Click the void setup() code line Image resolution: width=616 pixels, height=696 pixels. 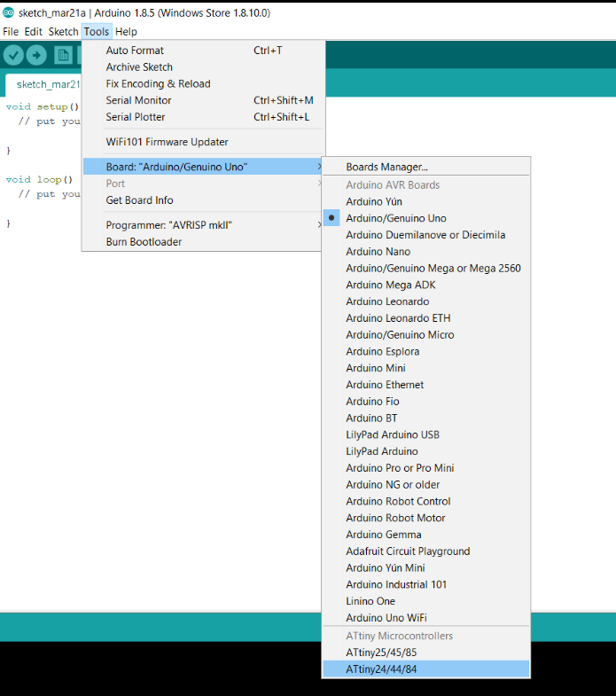click(x=43, y=106)
